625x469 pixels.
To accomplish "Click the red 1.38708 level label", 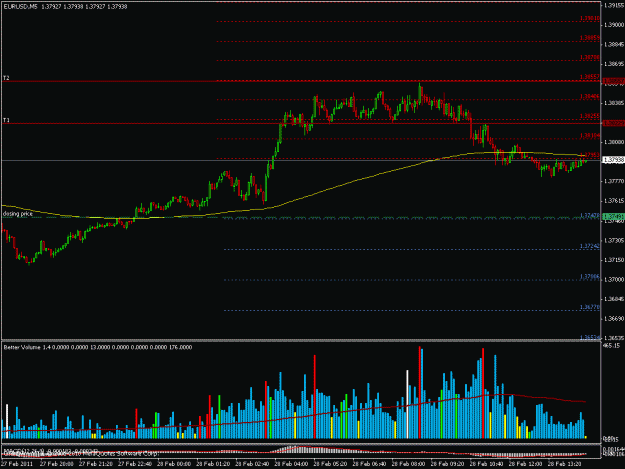I will (590, 57).
